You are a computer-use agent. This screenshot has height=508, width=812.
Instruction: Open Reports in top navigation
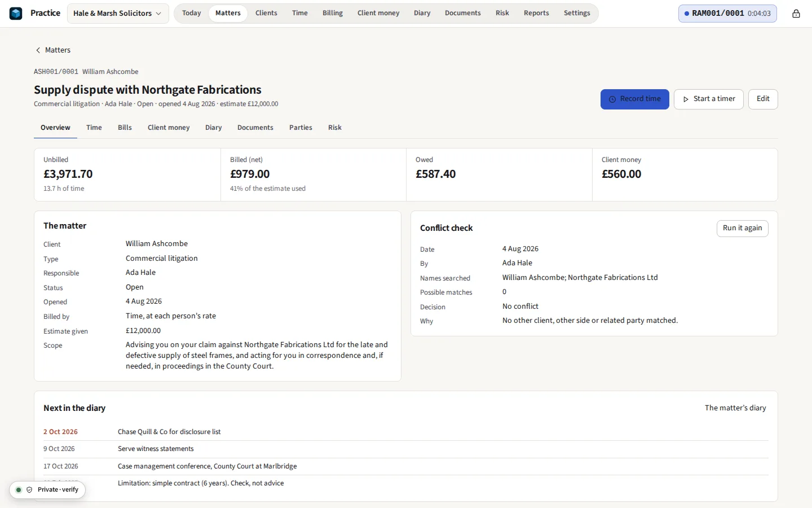tap(536, 13)
